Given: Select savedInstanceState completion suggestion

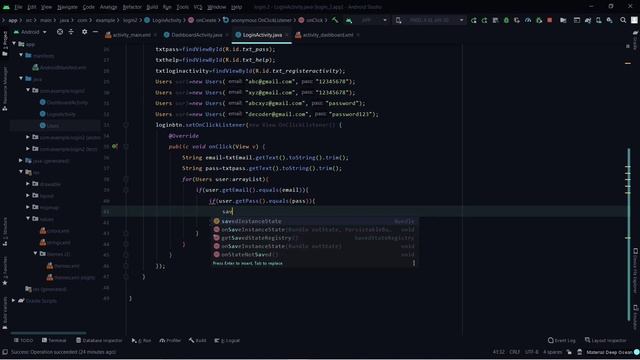Looking at the screenshot, I should 313,221.
